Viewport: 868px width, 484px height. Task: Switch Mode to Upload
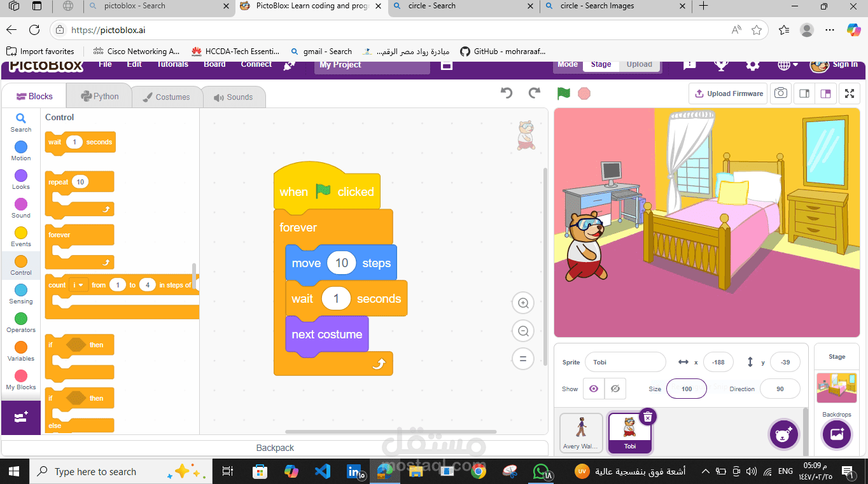point(639,64)
